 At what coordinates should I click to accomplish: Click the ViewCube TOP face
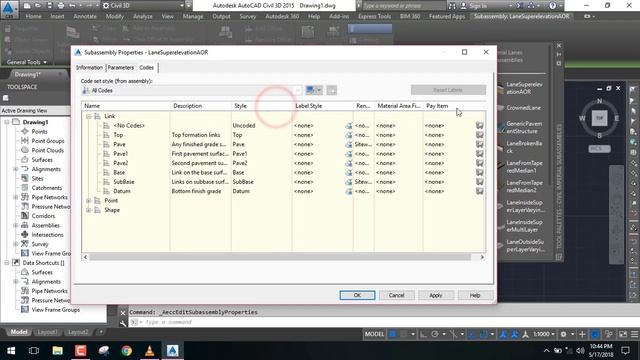tap(599, 118)
